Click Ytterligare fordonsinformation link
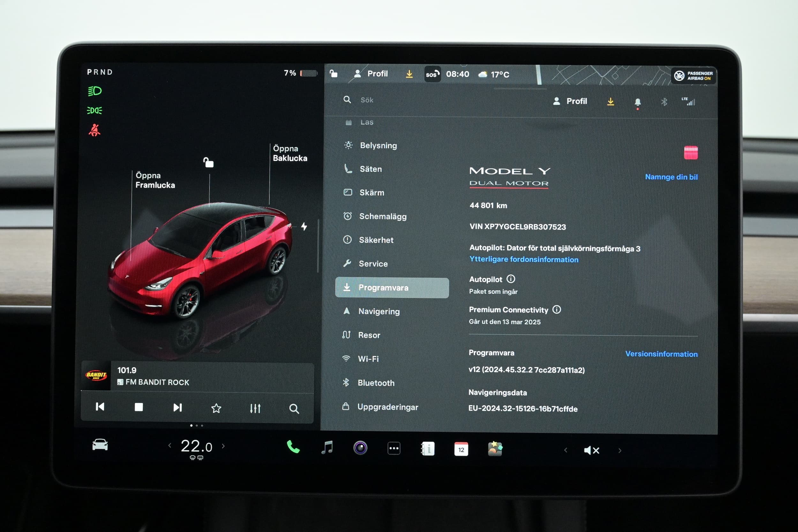The image size is (798, 532). tap(523, 259)
